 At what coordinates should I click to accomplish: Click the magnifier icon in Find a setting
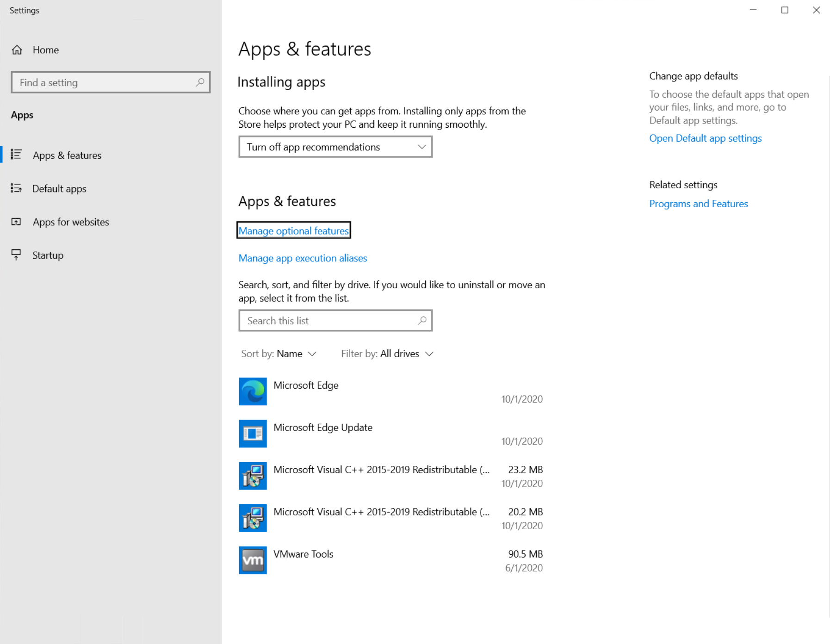point(200,82)
